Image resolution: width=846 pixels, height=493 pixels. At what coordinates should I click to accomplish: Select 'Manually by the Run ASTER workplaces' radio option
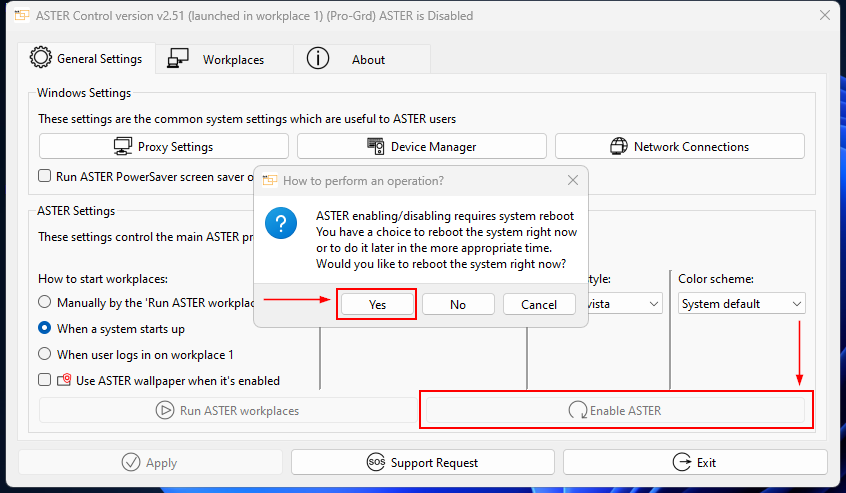point(45,302)
